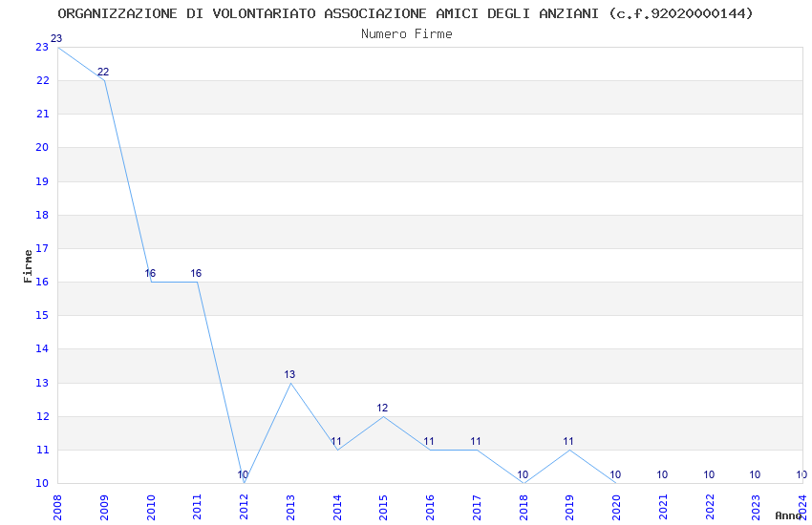This screenshot has height=525, width=812.
Task: Select data label 16 above 2011
Action: click(x=196, y=273)
